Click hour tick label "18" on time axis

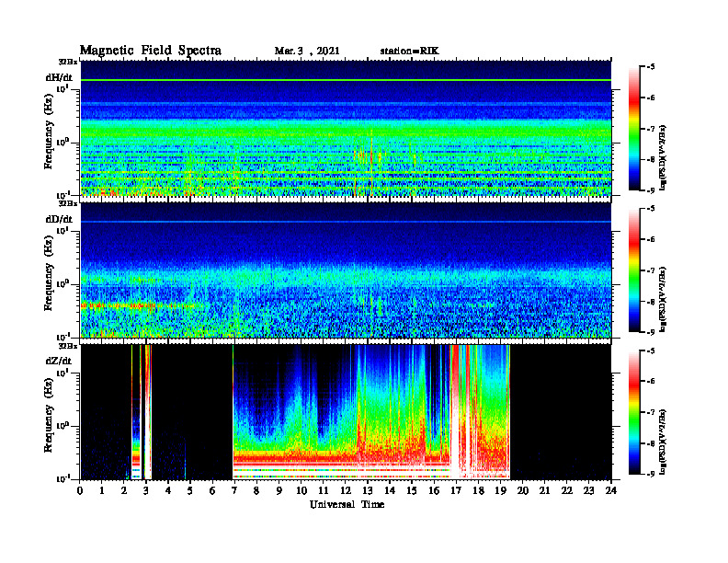click(x=478, y=491)
